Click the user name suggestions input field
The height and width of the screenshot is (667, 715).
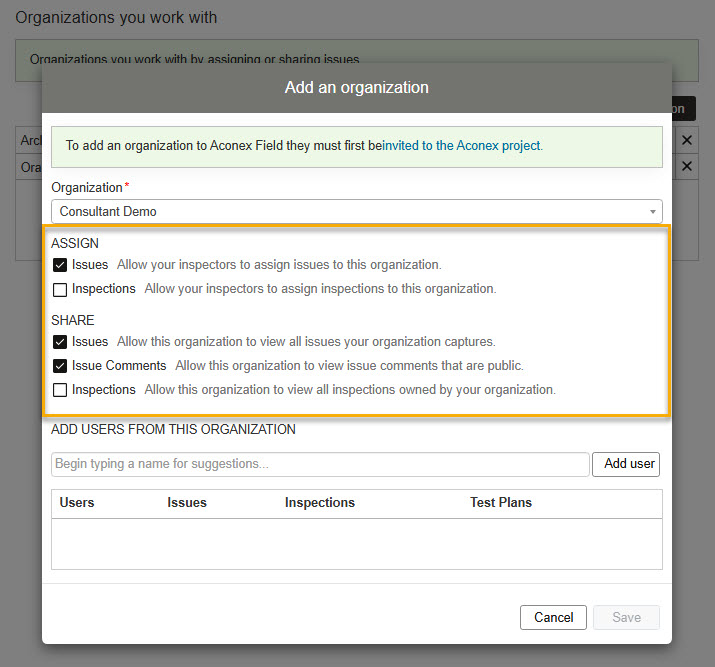click(x=320, y=464)
